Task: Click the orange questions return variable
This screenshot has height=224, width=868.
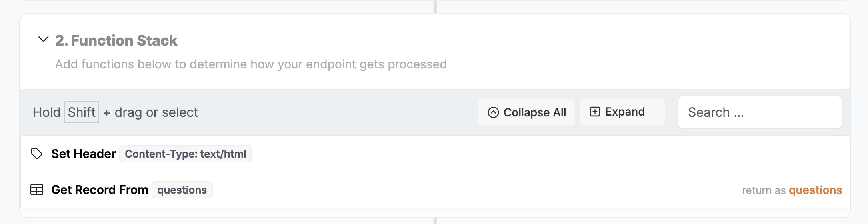Action: click(x=815, y=190)
